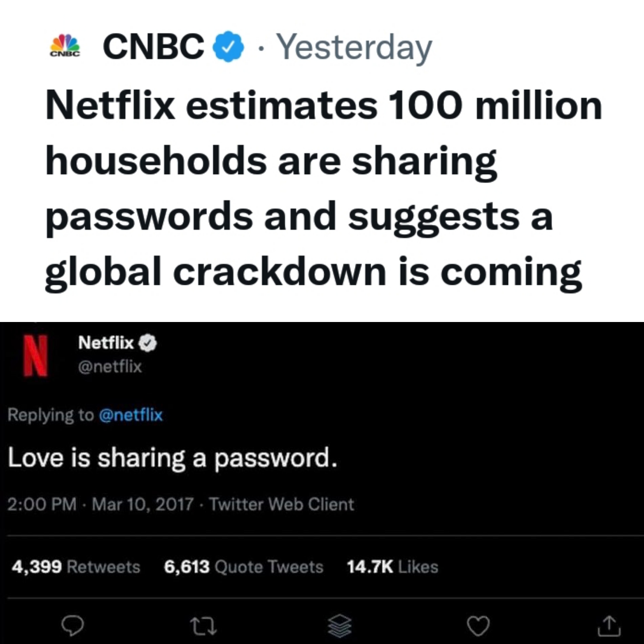Click CNBC's blue verified badge

point(228,47)
